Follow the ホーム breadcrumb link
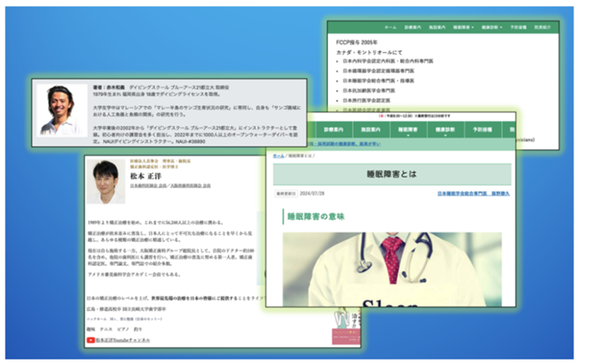The height and width of the screenshot is (364, 601). coord(278,156)
